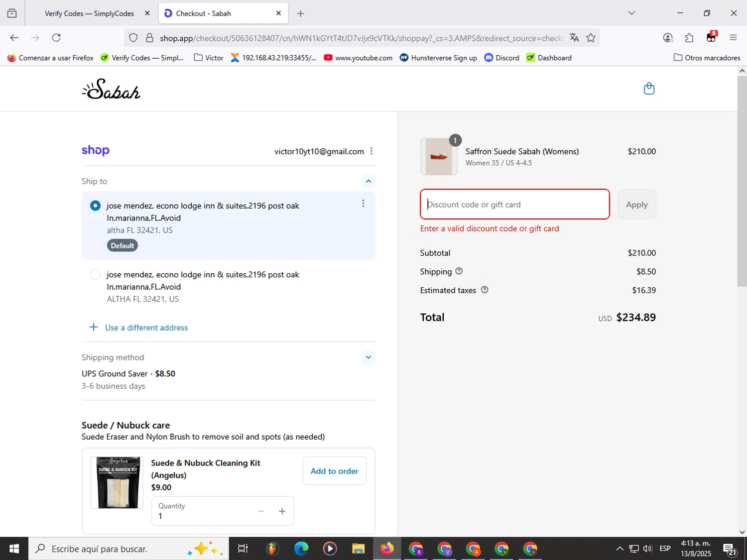Expand the Shipping method section
Viewport: 747px width, 560px height.
click(x=369, y=357)
